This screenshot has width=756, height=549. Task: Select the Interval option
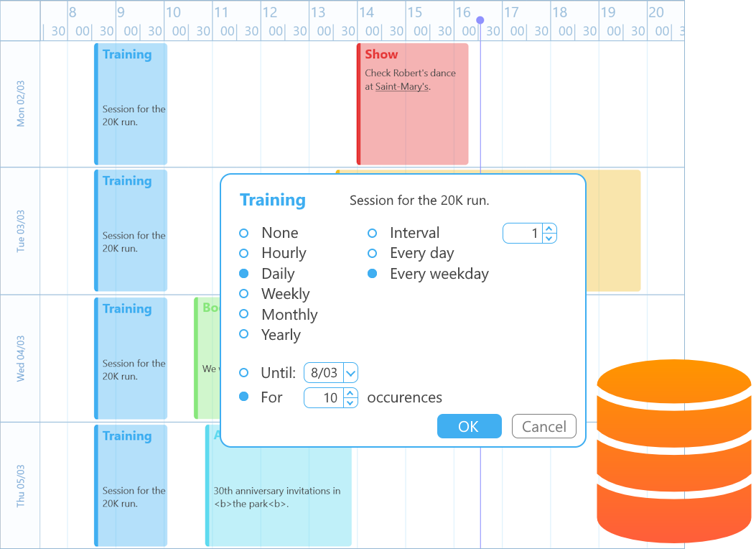coord(372,233)
